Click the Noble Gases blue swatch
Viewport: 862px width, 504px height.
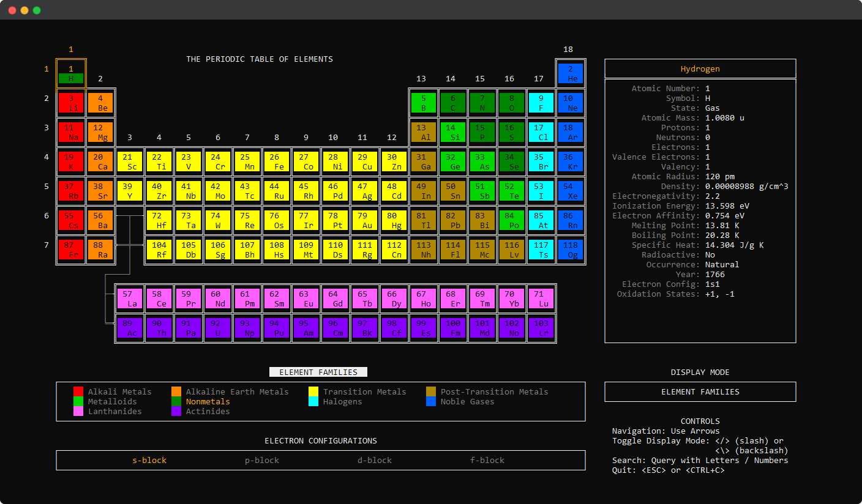tap(431, 401)
